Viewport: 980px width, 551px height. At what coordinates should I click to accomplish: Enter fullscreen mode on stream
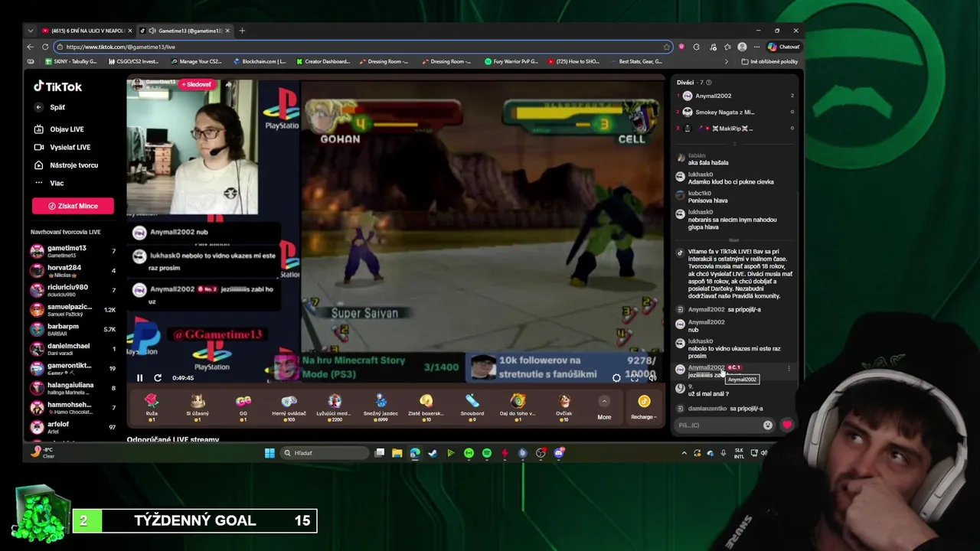click(634, 378)
